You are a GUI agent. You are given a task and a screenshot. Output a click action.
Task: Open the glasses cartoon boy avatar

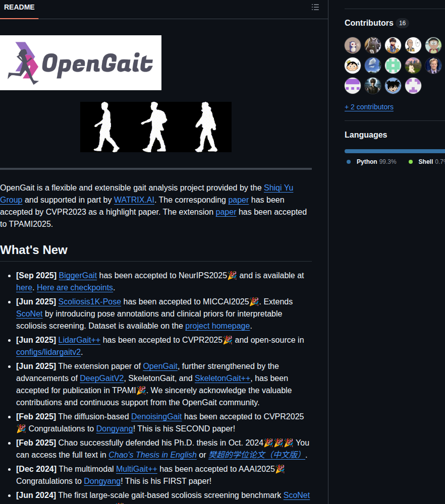coord(433,45)
